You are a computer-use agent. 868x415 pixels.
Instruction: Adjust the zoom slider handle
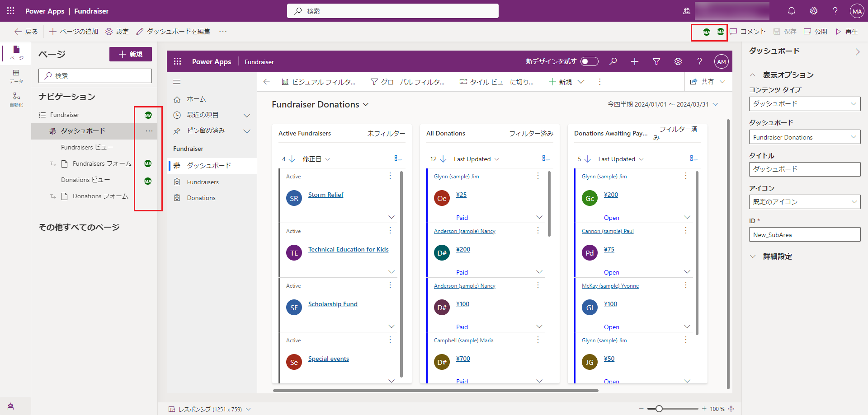(659, 409)
